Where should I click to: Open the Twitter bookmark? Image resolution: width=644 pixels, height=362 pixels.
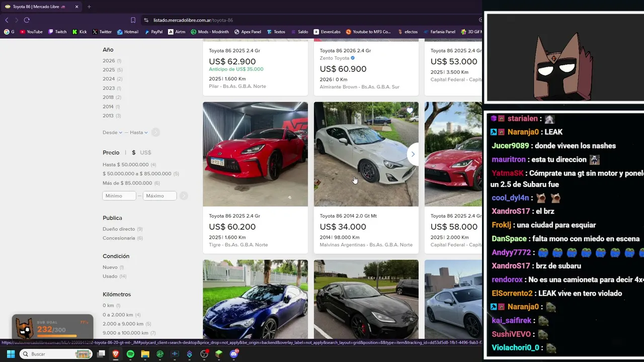[102, 32]
